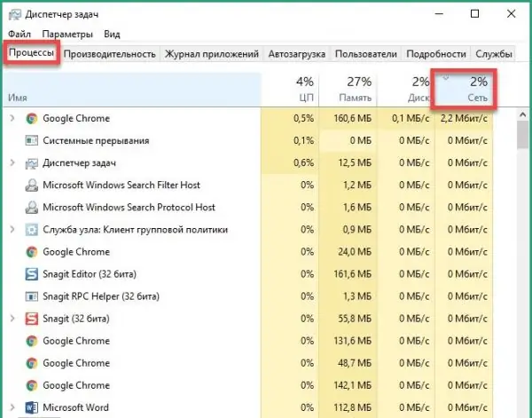Click the Системные прерывания process icon
This screenshot has height=418, width=532.
[32, 140]
